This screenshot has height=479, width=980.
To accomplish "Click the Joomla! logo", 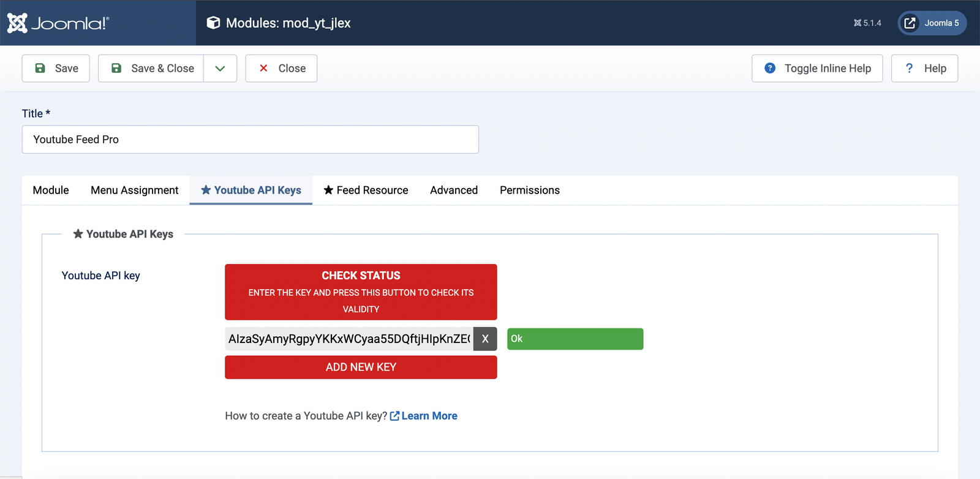I will (58, 23).
